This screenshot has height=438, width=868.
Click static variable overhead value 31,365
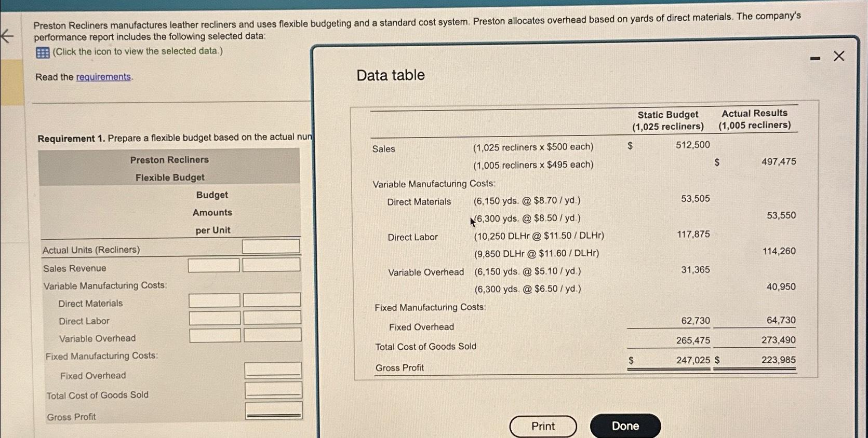point(696,270)
